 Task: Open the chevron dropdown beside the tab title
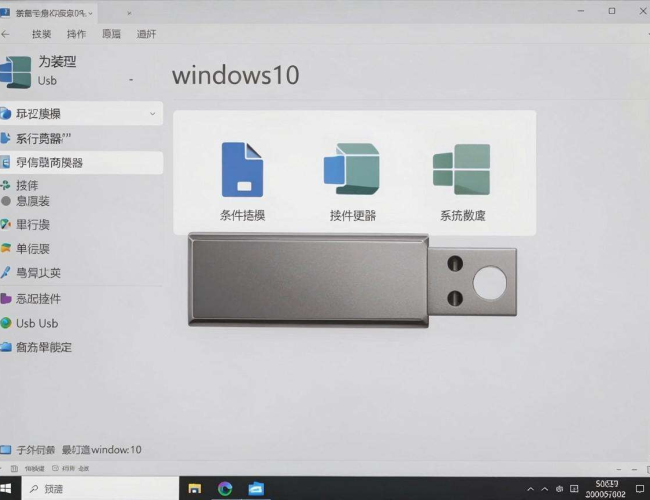pyautogui.click(x=90, y=13)
